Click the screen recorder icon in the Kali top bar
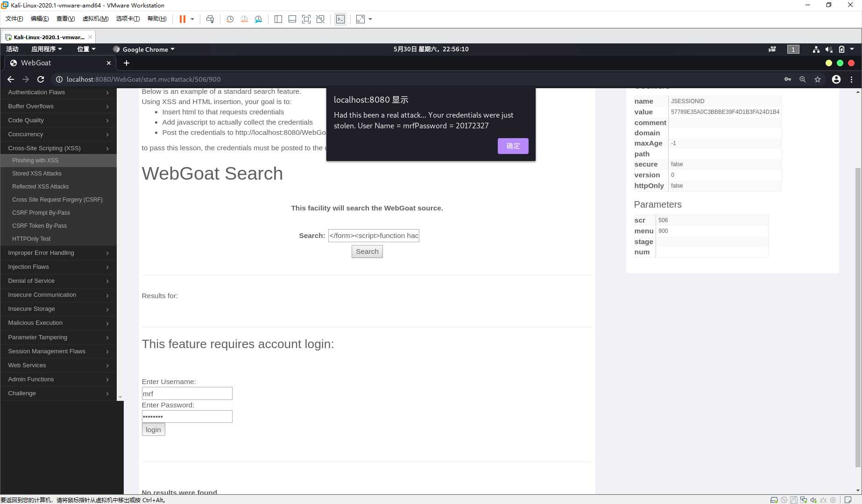Viewport: 862px width, 504px height. [772, 49]
